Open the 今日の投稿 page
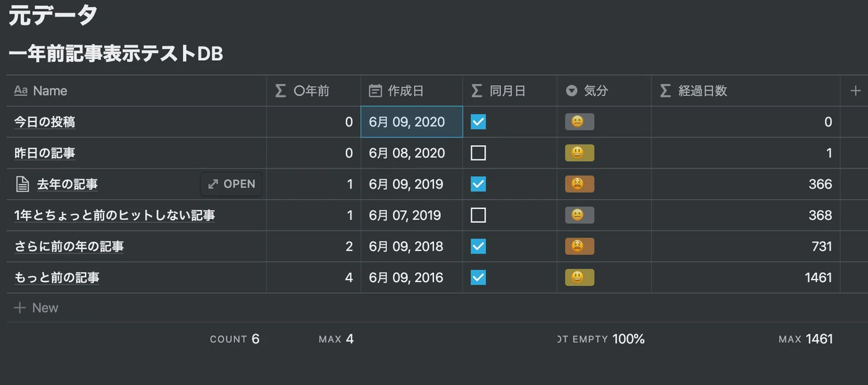 [x=45, y=122]
